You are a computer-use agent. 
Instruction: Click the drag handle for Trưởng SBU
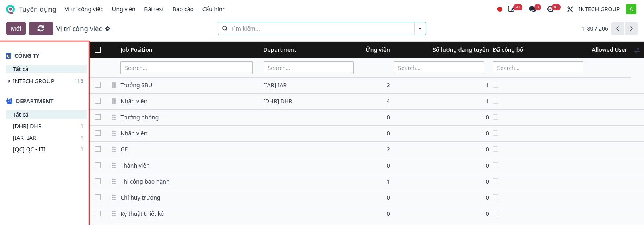click(x=114, y=85)
